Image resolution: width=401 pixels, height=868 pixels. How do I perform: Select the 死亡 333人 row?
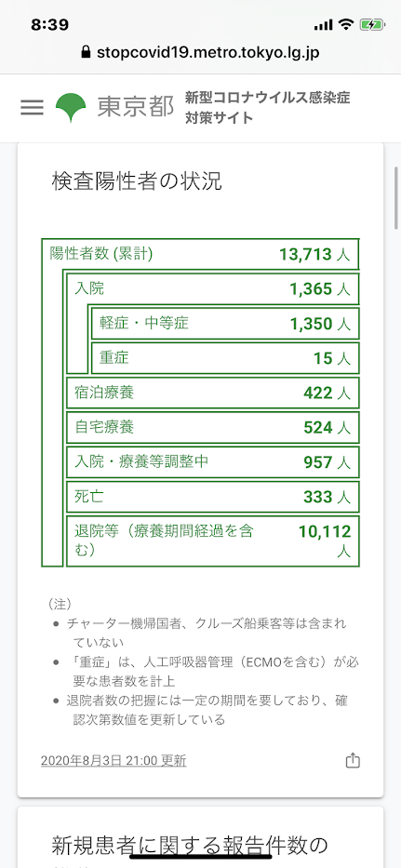coord(213,497)
